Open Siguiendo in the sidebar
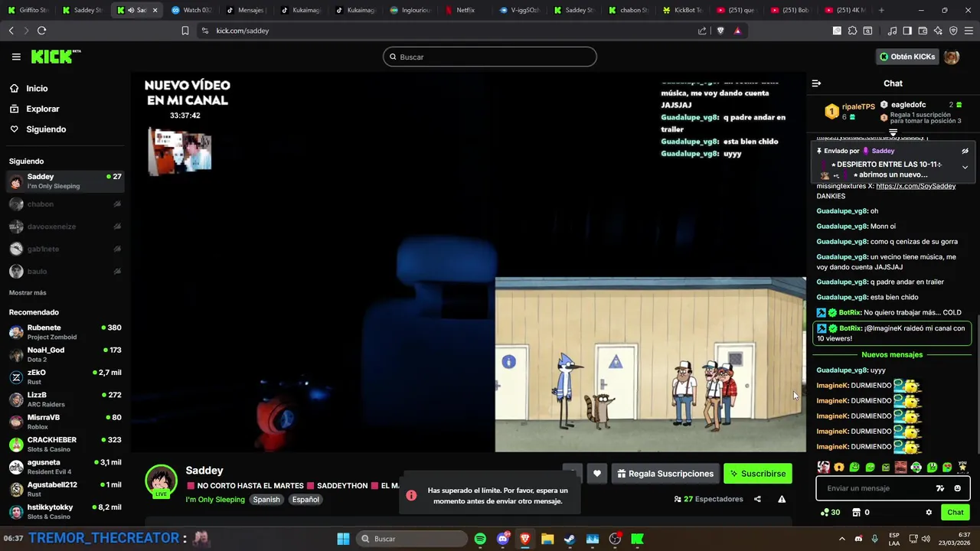This screenshot has width=980, height=551. 46,129
